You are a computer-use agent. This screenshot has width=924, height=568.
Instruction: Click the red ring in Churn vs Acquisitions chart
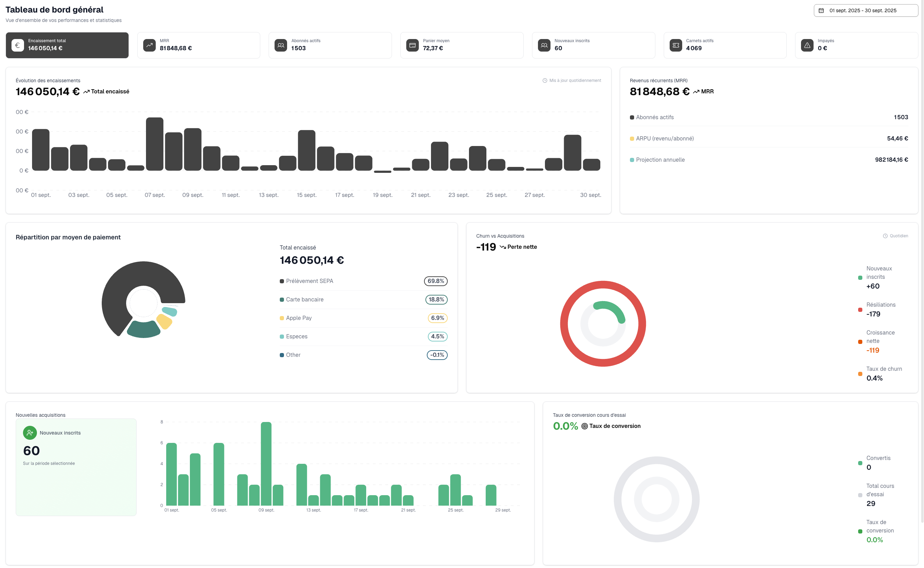click(x=564, y=324)
